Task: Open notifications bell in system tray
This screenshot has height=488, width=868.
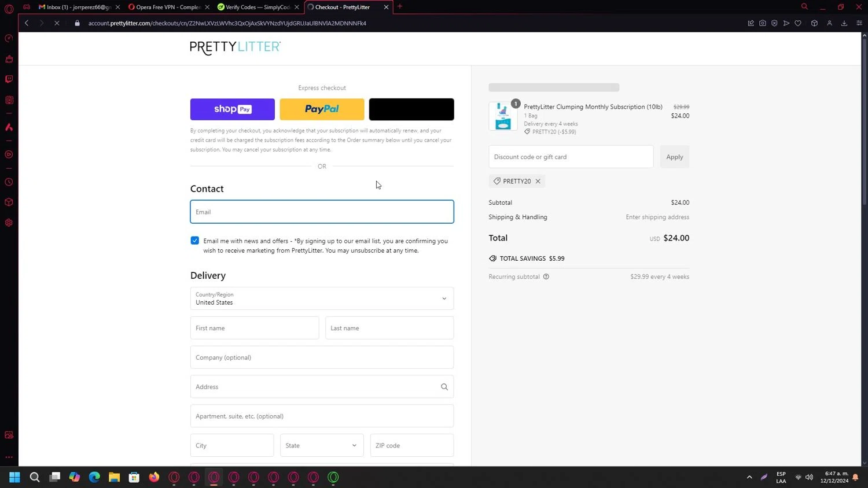Action: click(855, 477)
